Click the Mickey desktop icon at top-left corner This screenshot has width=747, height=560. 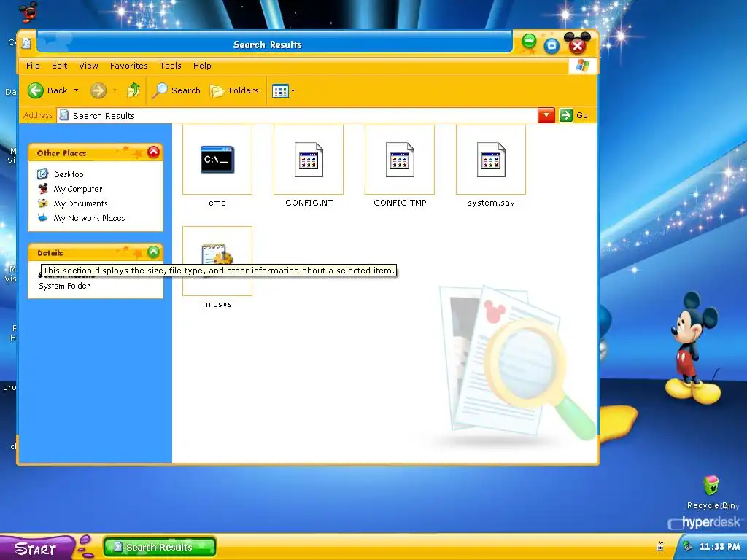click(29, 12)
